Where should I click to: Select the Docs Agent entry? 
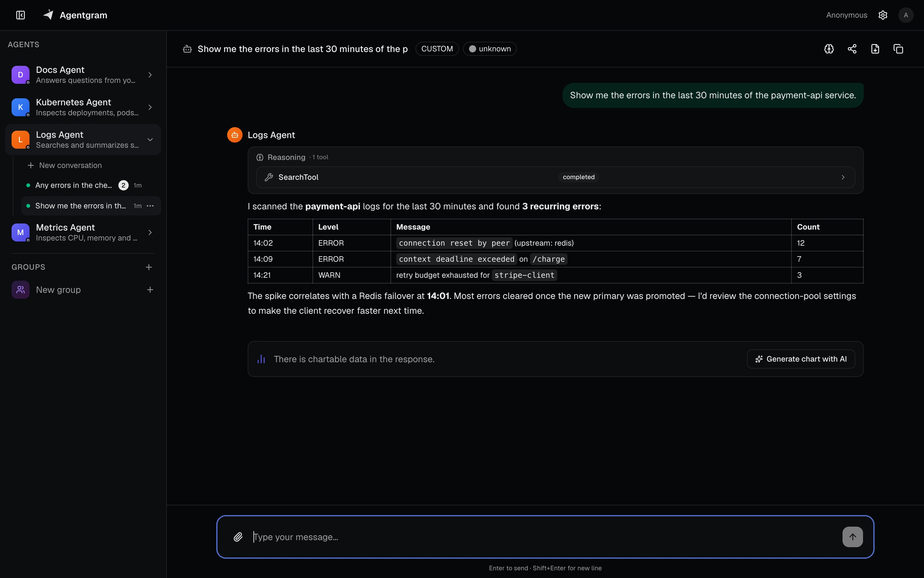point(83,74)
